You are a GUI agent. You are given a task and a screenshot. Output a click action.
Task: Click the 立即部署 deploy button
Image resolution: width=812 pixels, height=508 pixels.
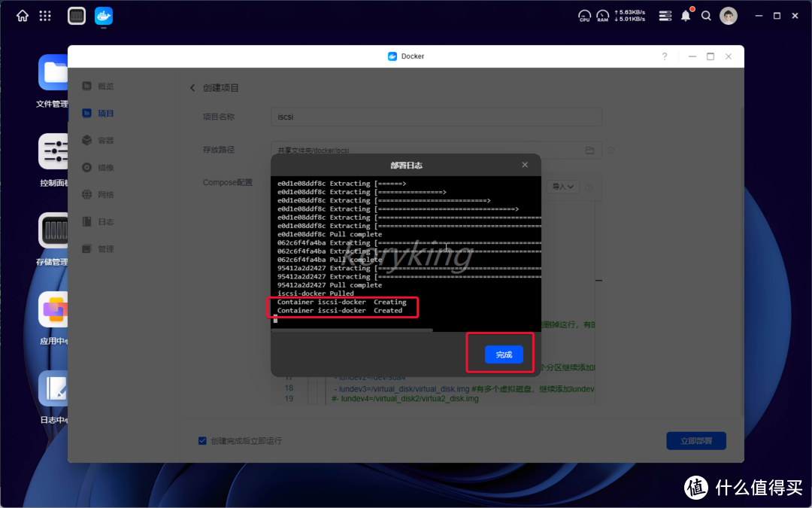click(x=695, y=442)
